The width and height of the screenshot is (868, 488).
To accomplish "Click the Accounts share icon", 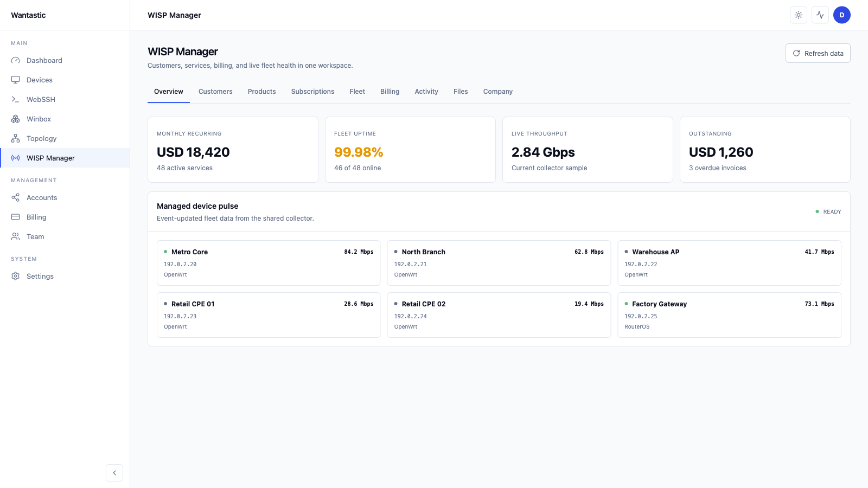I will [x=15, y=197].
